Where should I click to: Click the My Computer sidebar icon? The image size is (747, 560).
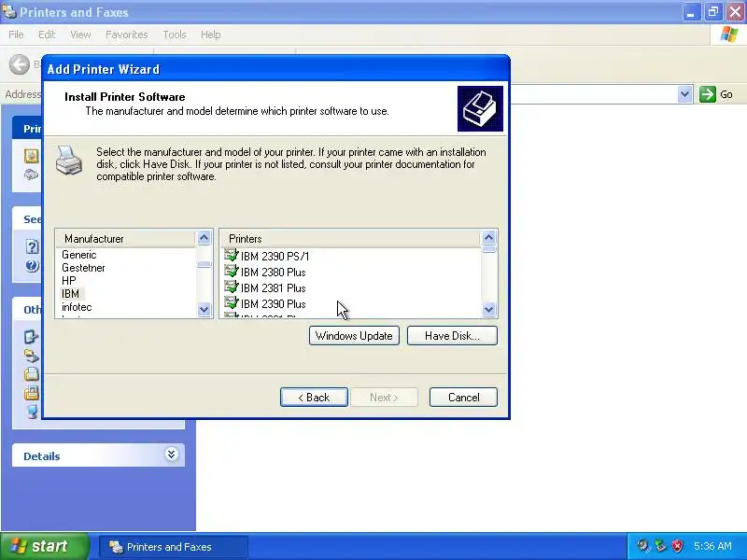(x=32, y=412)
